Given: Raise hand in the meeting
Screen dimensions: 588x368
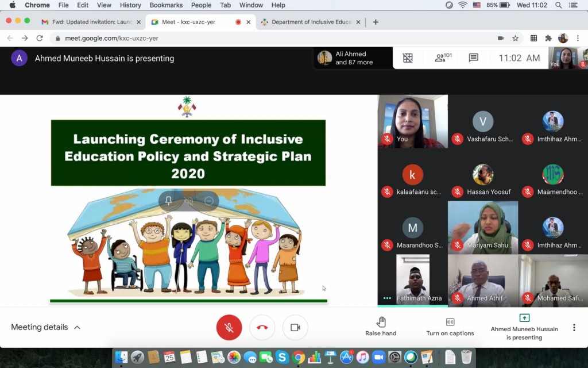Looking at the screenshot, I should pos(381,327).
